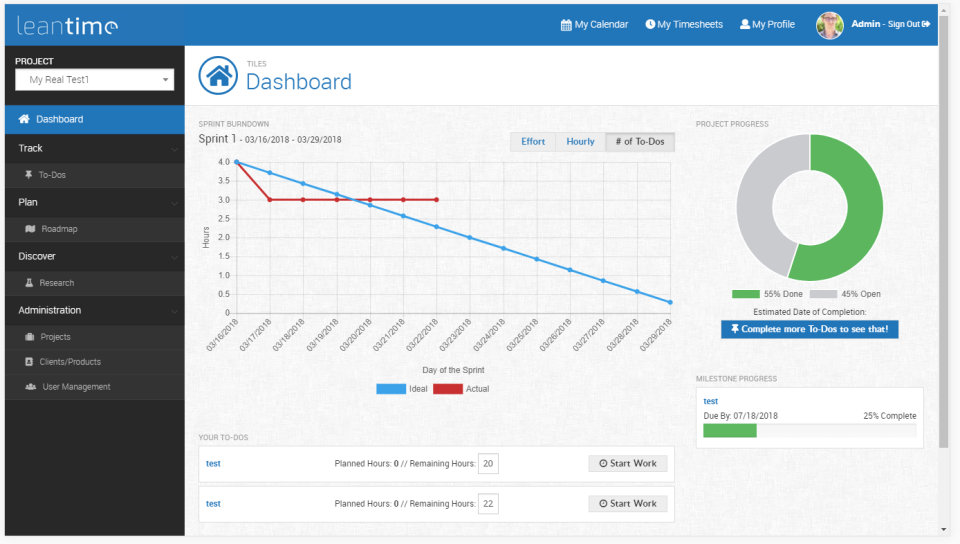Toggle the red Actual legend swatch
The image size is (960, 544).
pyautogui.click(x=448, y=389)
